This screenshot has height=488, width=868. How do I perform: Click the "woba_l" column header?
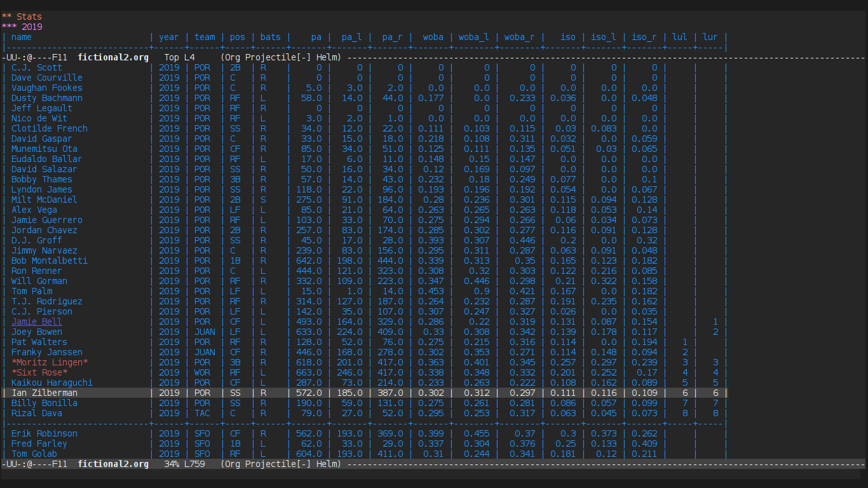[x=474, y=37]
